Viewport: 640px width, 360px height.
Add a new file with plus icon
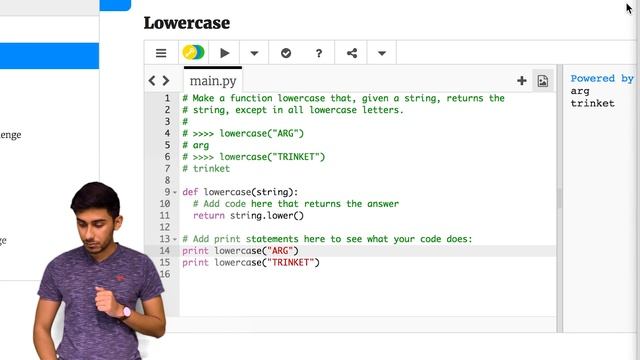tap(521, 80)
